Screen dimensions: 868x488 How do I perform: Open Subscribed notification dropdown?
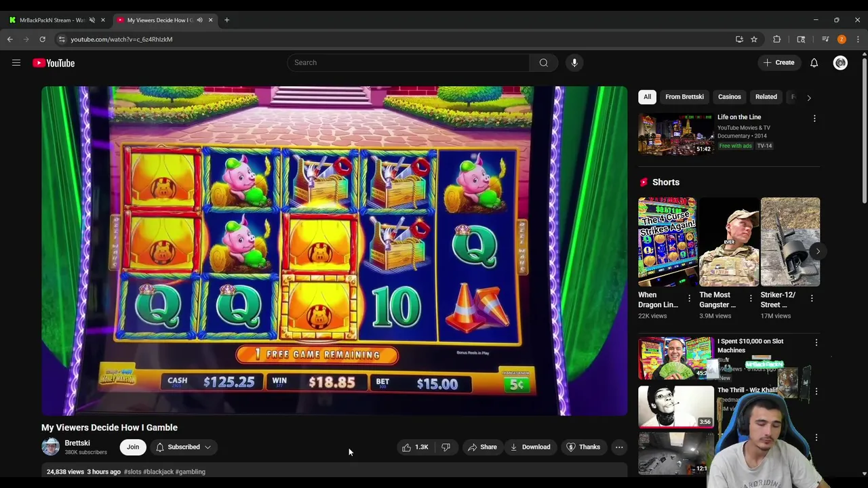(183, 447)
